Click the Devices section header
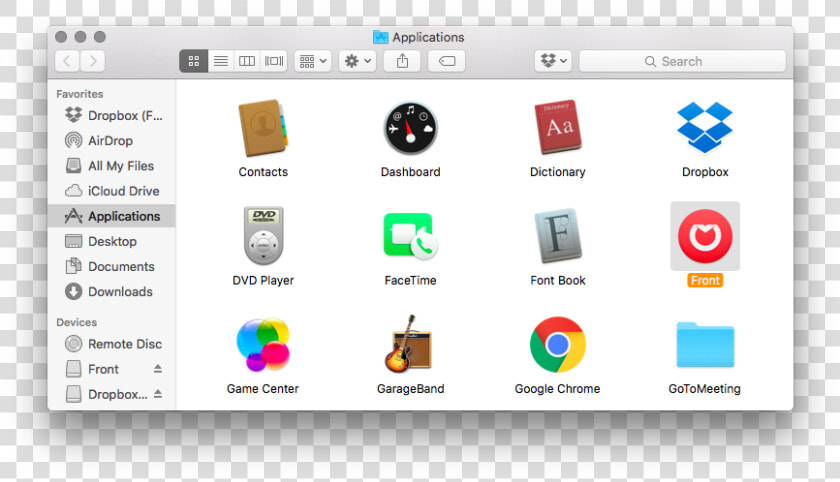840x482 pixels. point(77,322)
